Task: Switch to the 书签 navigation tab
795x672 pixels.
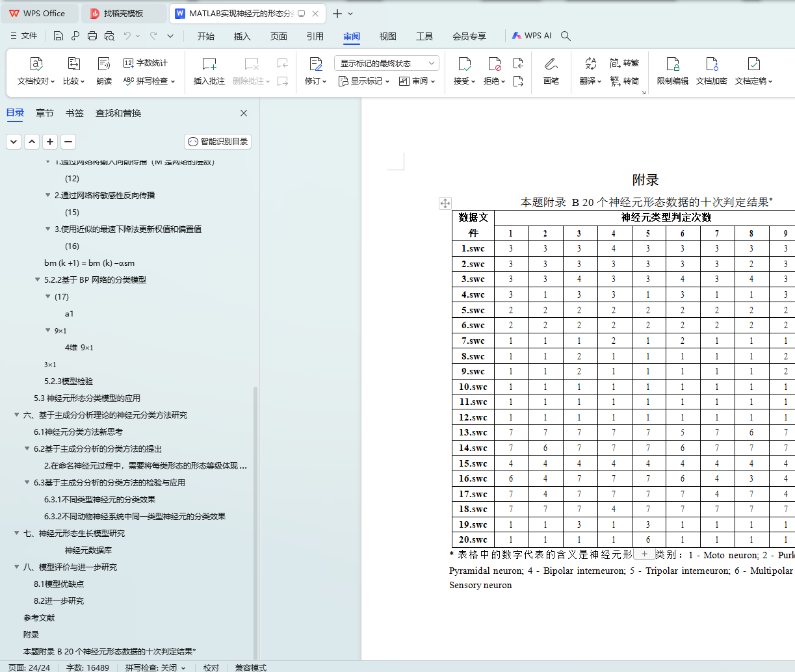Action: (75, 113)
